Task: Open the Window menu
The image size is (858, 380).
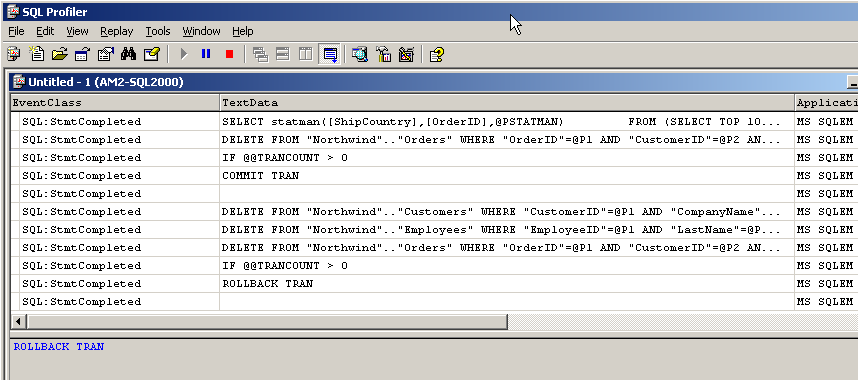Action: point(201,31)
